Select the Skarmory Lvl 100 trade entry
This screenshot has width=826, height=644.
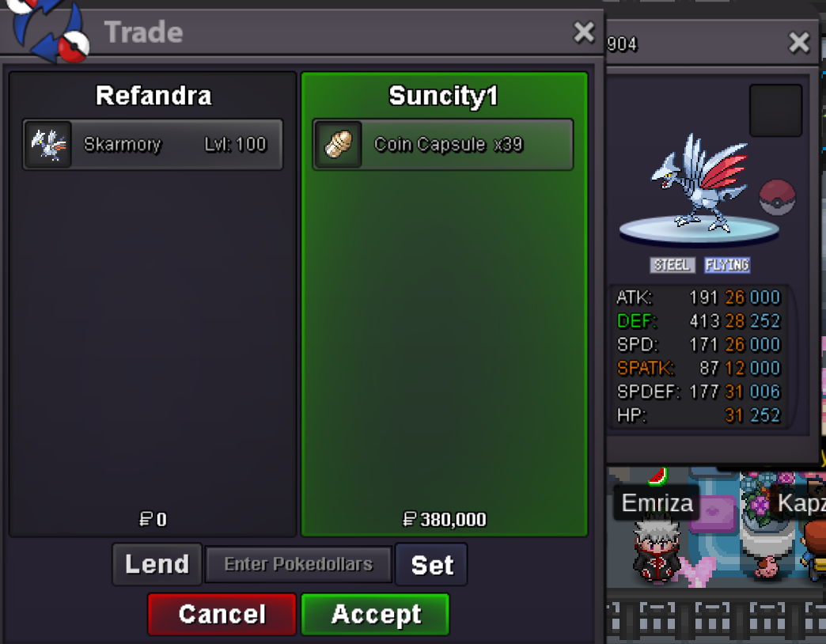pos(153,144)
